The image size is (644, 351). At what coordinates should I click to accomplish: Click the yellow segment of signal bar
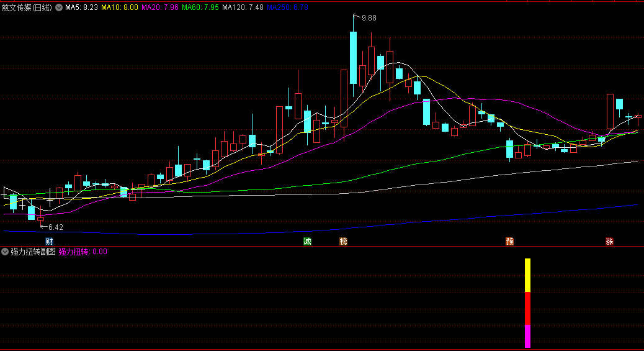[528, 275]
